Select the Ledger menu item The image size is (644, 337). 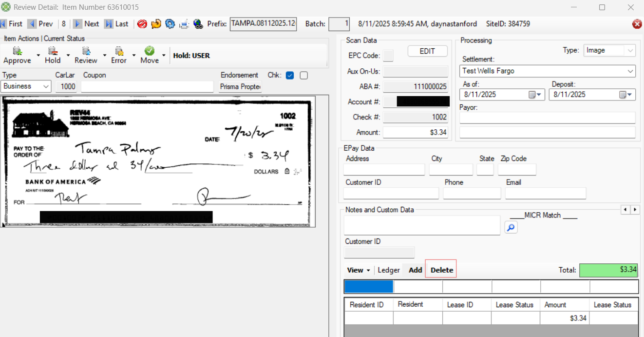click(389, 270)
